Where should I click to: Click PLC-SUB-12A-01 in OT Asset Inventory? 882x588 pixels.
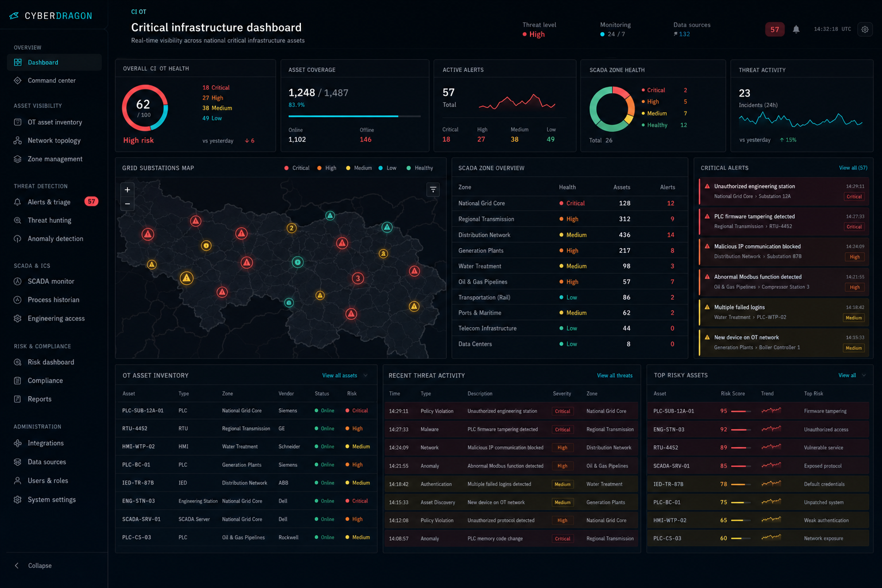(x=143, y=411)
